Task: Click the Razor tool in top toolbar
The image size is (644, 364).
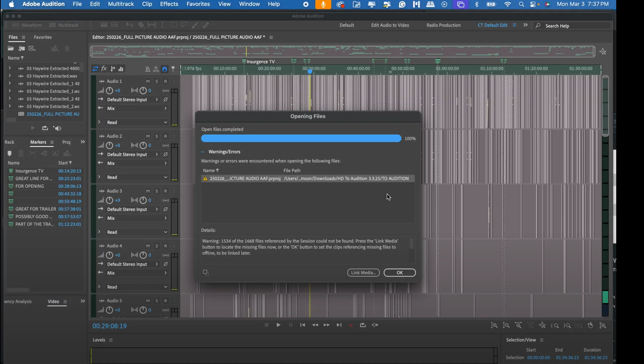Action: (141, 25)
